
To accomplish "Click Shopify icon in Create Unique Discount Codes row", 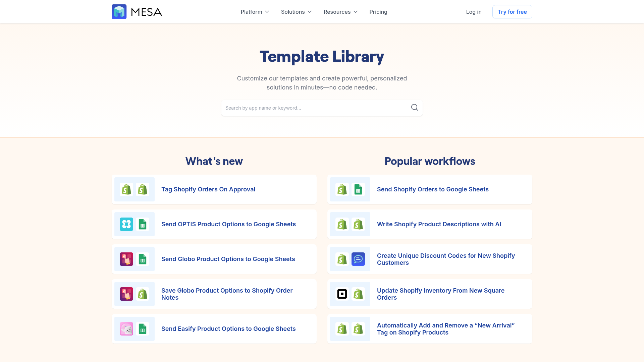I will pos(342,259).
